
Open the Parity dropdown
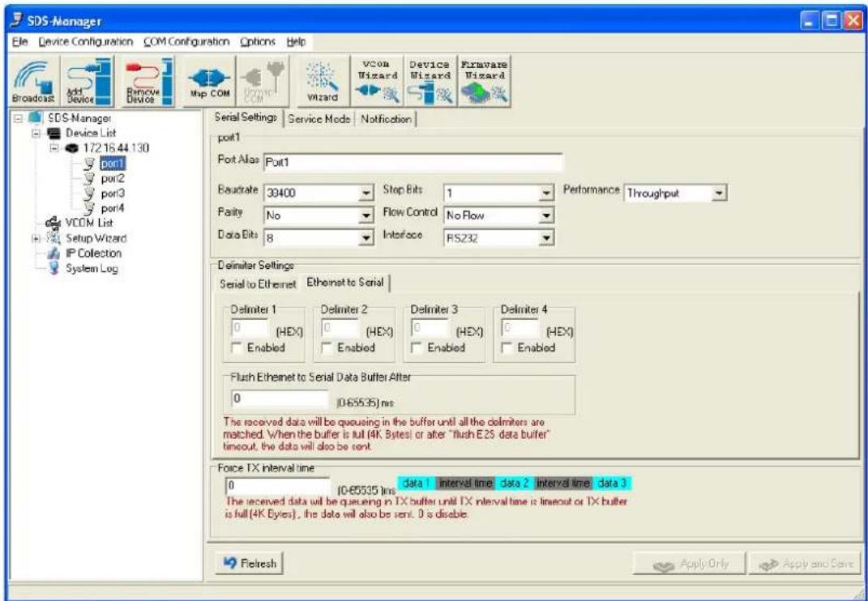(x=366, y=215)
